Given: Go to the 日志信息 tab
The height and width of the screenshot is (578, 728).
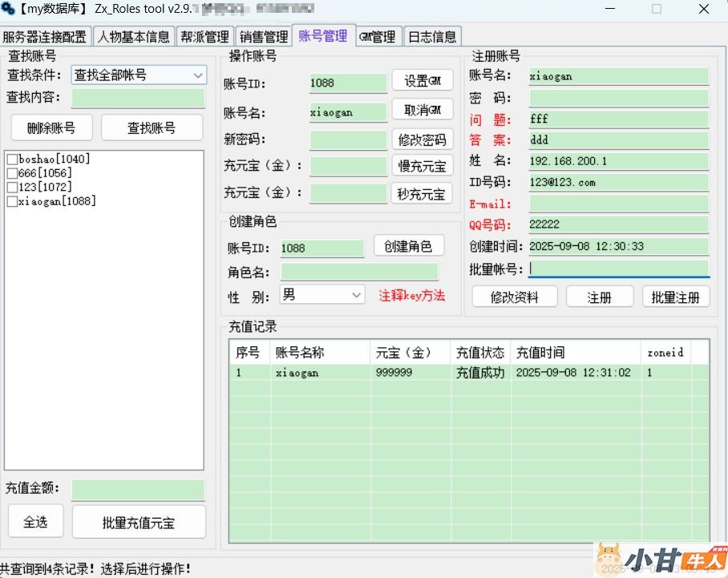Looking at the screenshot, I should tap(432, 37).
